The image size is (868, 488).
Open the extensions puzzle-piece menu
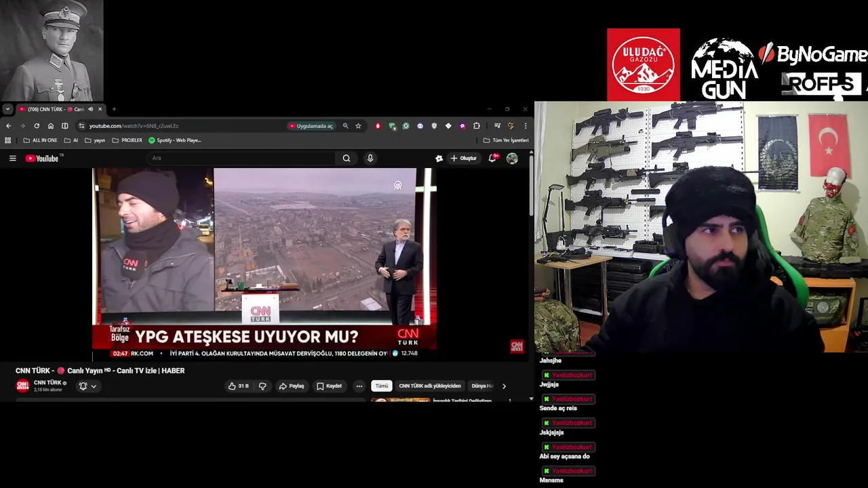tap(476, 125)
